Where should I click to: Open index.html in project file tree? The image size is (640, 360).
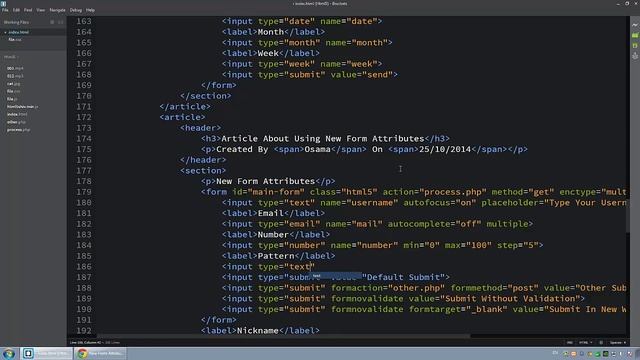point(17,114)
